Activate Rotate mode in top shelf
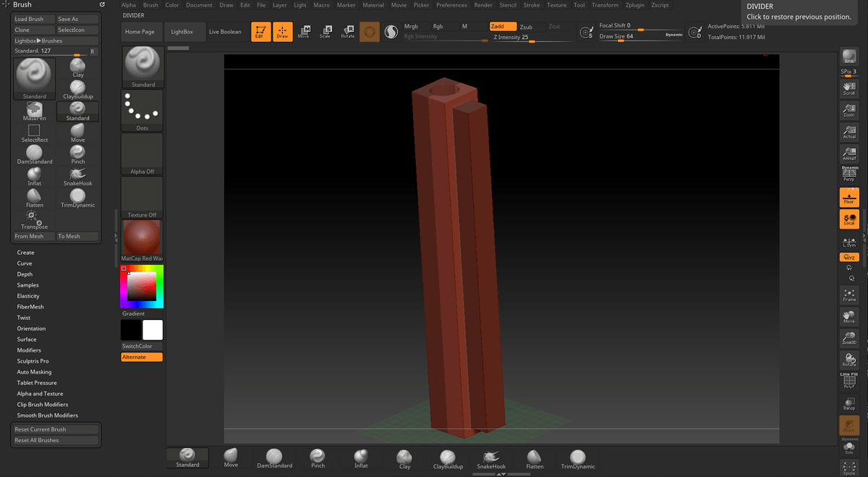868x477 pixels. point(348,32)
